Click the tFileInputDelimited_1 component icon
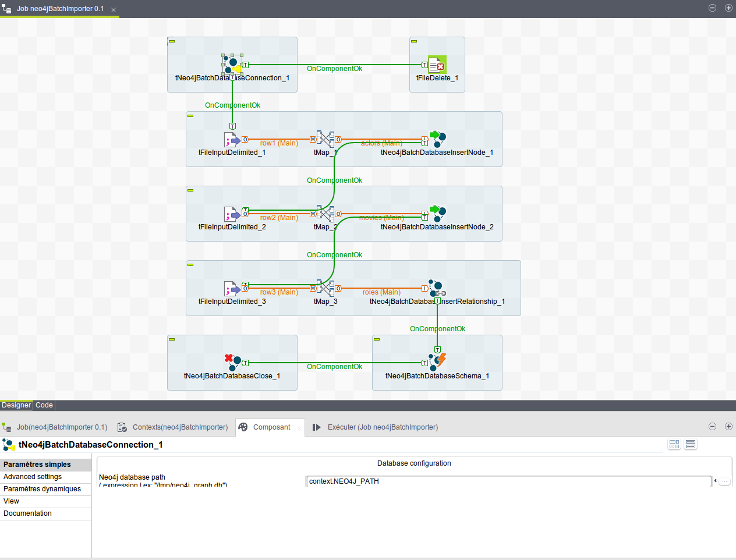Viewport: 736px width, 560px height. point(232,139)
